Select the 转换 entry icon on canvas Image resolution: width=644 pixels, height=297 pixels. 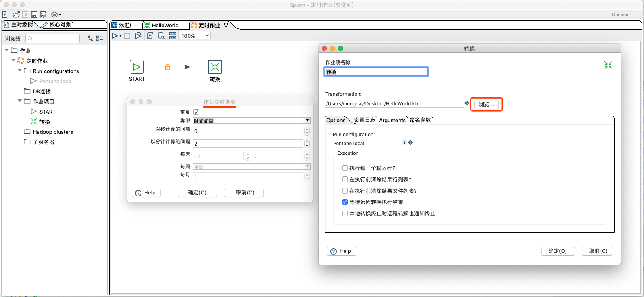215,67
